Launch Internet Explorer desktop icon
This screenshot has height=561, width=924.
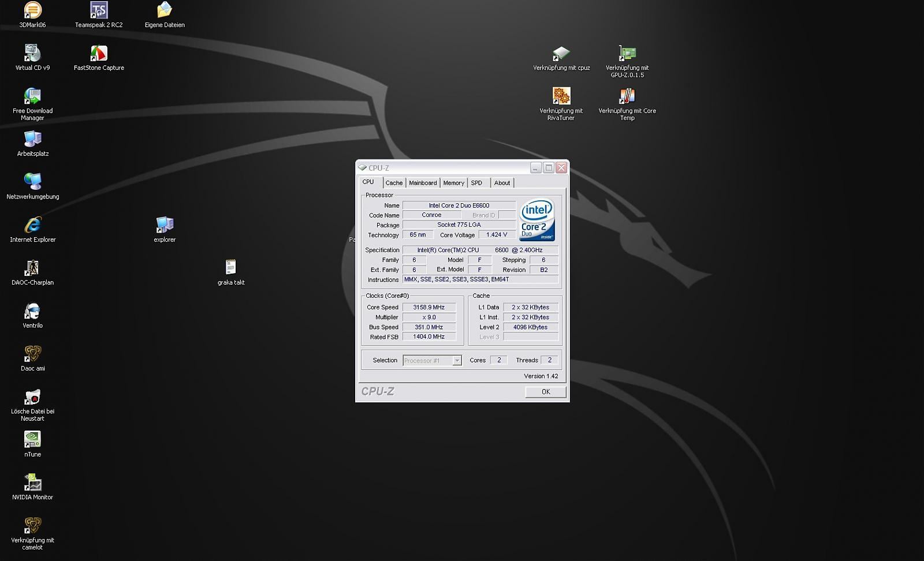tap(32, 225)
